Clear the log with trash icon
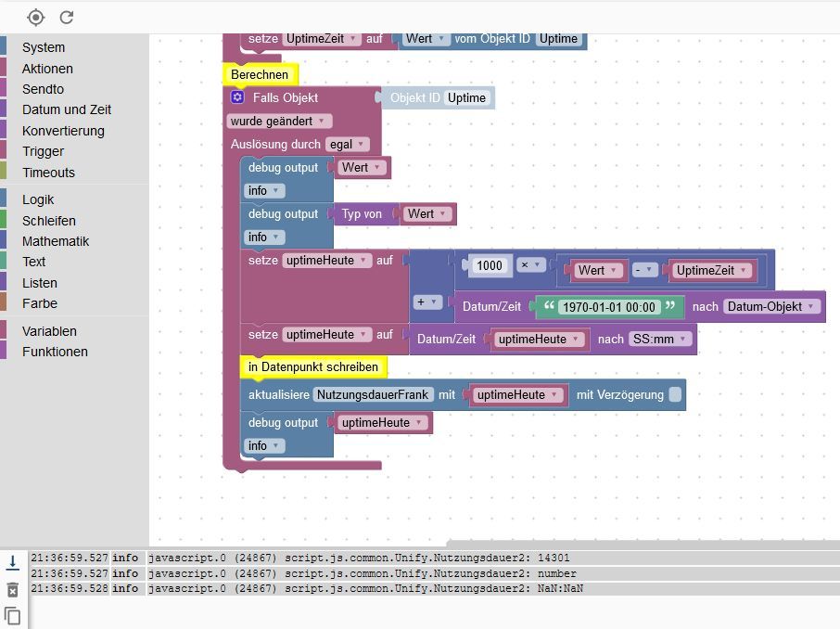This screenshot has height=629, width=840. tap(12, 590)
